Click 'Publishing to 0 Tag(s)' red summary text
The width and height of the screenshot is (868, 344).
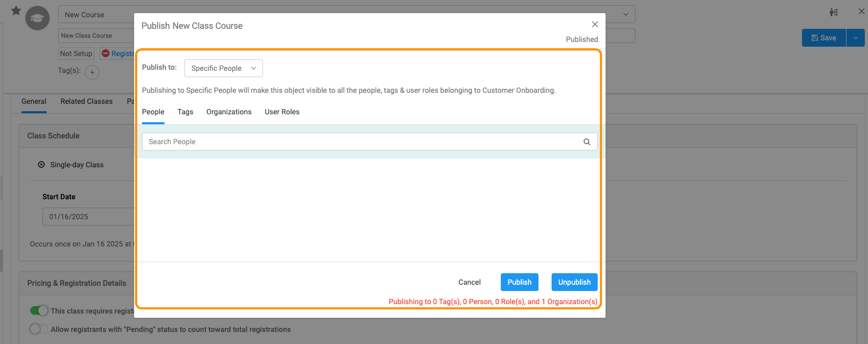[493, 302]
